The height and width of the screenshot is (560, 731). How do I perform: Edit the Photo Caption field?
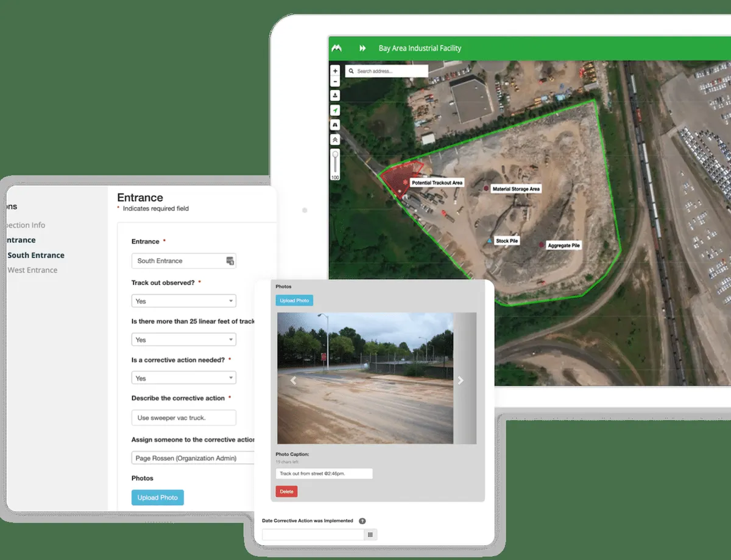coord(324,474)
